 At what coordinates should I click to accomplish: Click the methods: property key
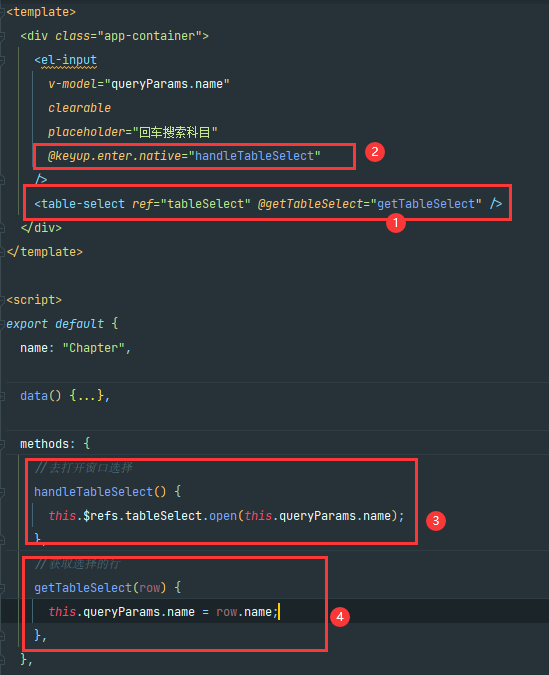(x=47, y=443)
